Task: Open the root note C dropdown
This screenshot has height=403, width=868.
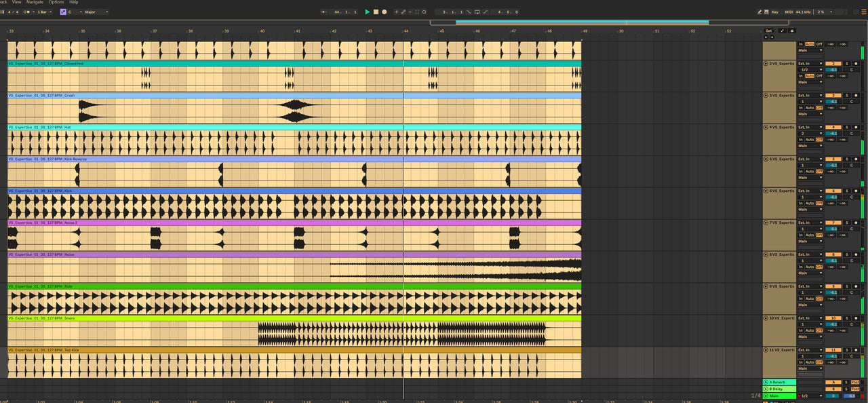Action: coord(75,12)
